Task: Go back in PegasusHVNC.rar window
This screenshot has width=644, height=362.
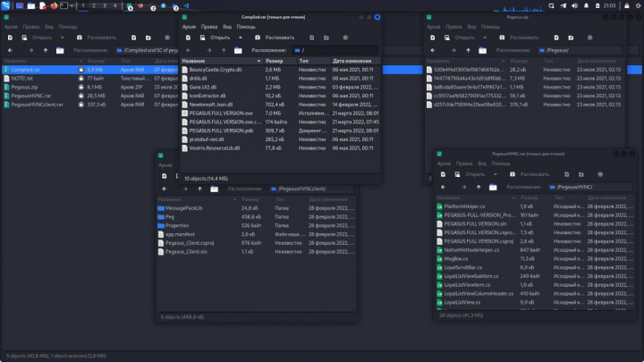Action: coord(443,187)
